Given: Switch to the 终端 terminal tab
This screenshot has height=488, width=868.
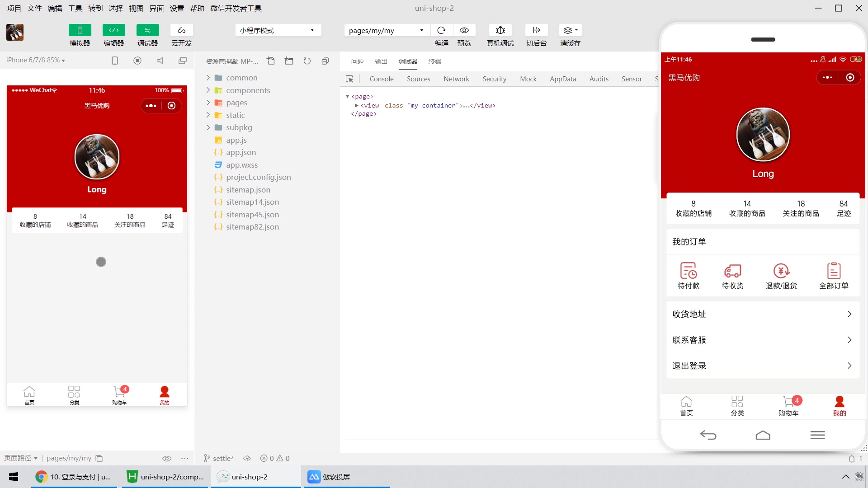Looking at the screenshot, I should click(x=434, y=61).
